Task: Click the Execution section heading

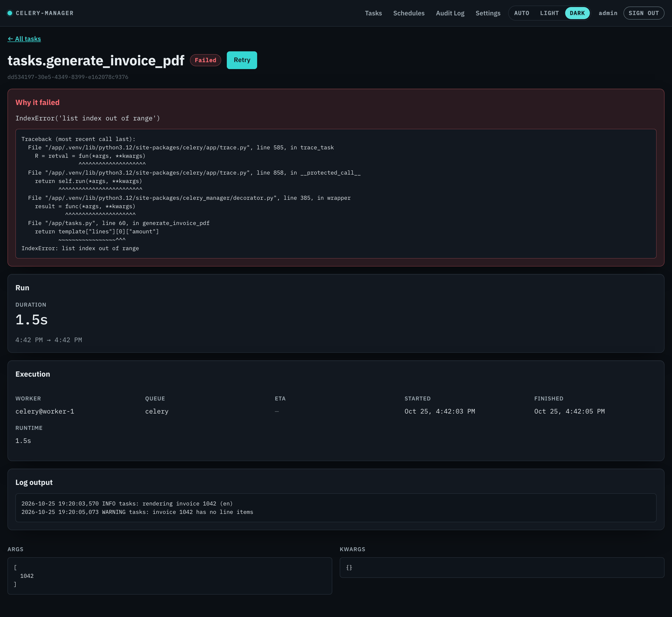Action: (33, 374)
